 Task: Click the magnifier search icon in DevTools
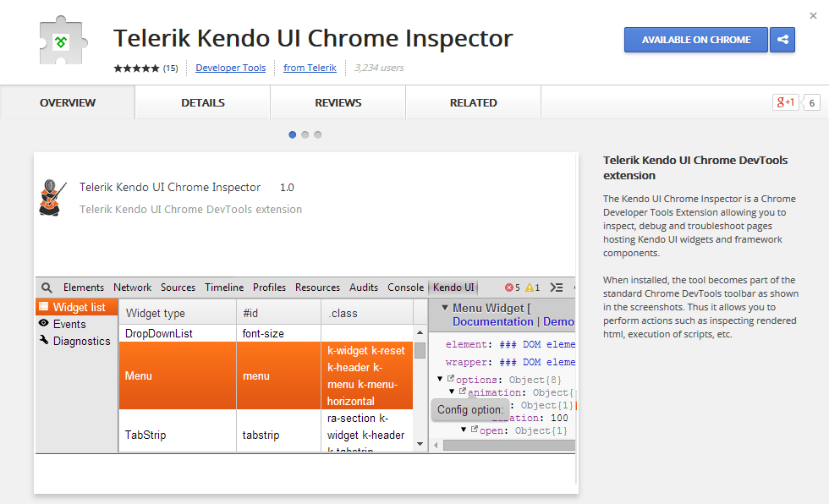pyautogui.click(x=47, y=288)
